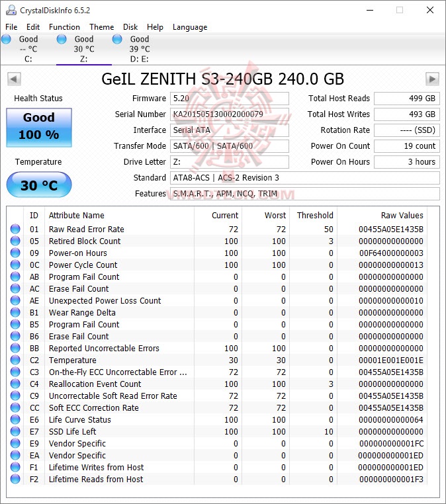Select the SSD Life Left attribute name

[72, 431]
